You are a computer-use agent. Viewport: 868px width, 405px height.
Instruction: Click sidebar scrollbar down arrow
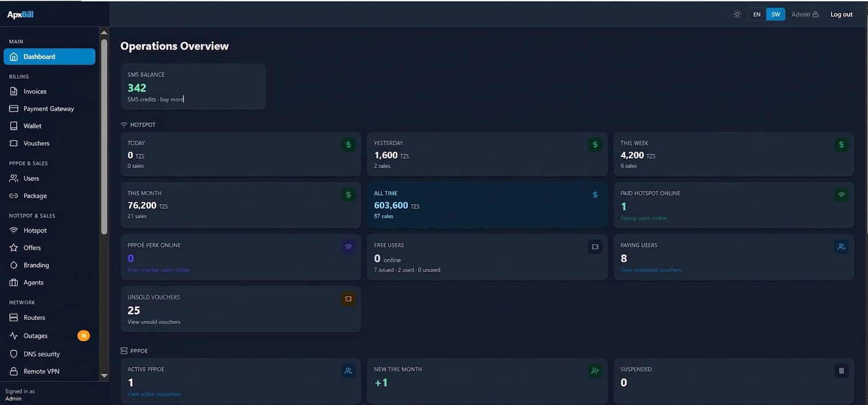coord(104,376)
